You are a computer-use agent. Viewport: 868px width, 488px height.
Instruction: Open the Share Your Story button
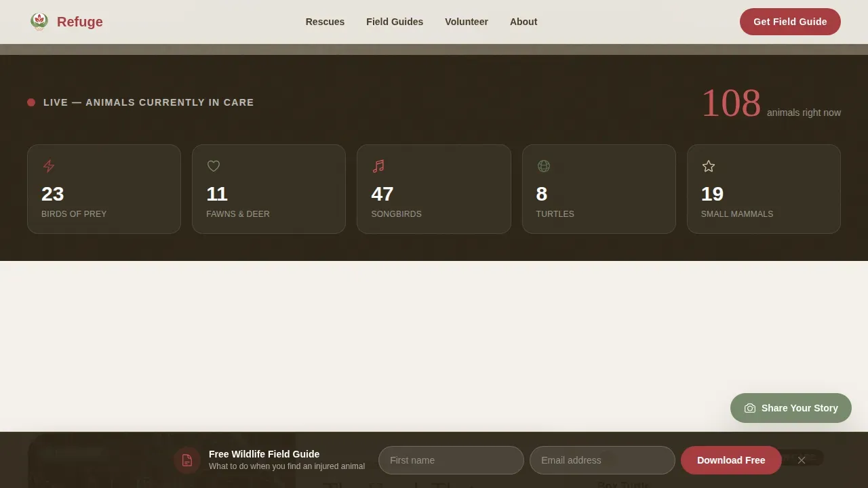coord(791,408)
